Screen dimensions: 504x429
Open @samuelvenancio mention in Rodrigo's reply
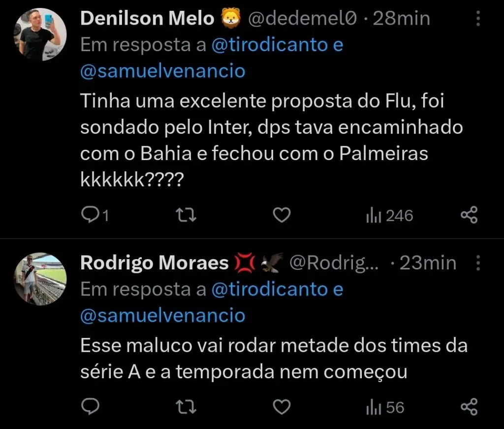point(162,315)
